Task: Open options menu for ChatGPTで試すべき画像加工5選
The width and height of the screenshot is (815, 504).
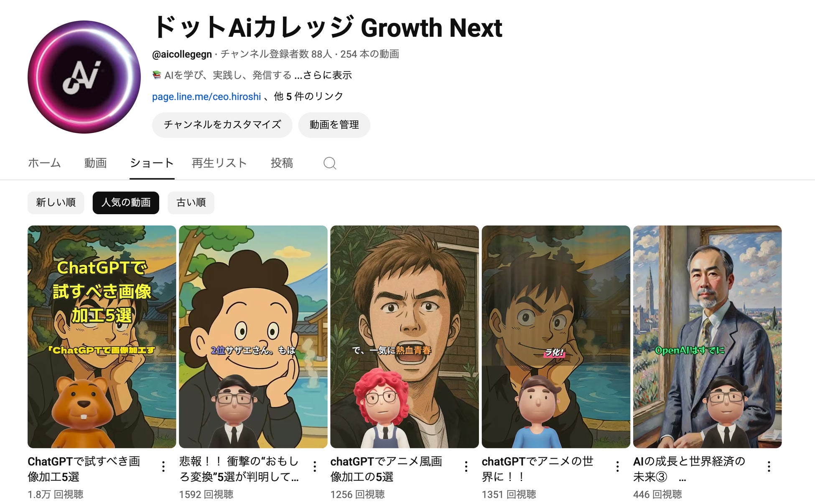Action: (x=163, y=466)
